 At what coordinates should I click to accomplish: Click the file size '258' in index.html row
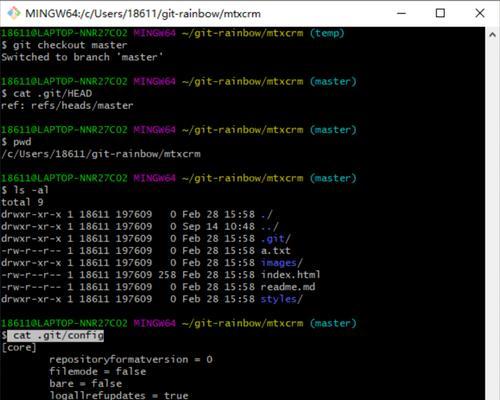coord(167,275)
